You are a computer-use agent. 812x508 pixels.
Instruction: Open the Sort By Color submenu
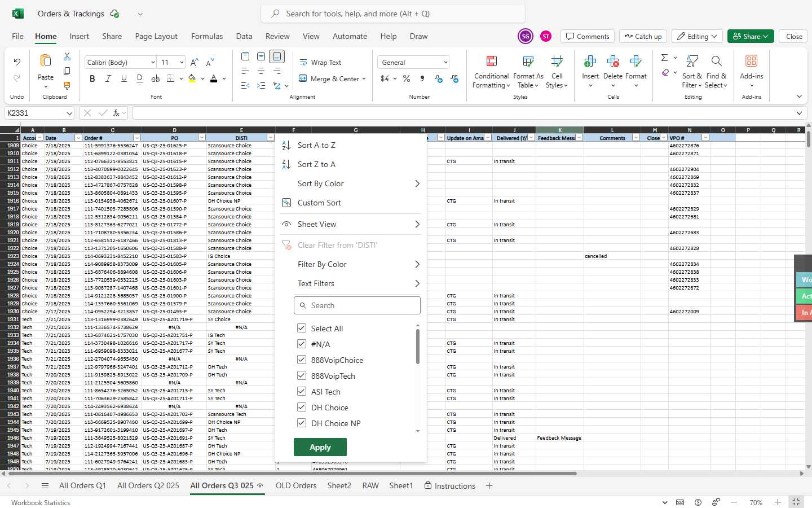(x=351, y=183)
